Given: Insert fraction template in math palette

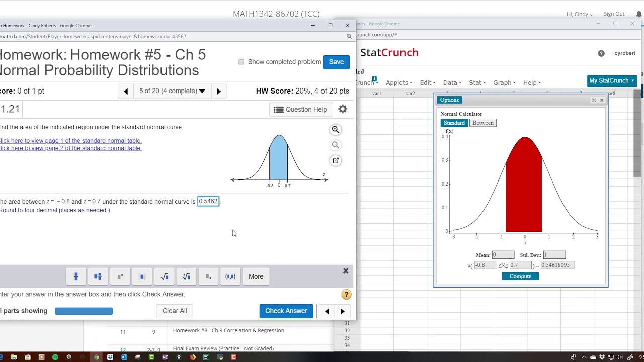Looking at the screenshot, I should tap(76, 276).
